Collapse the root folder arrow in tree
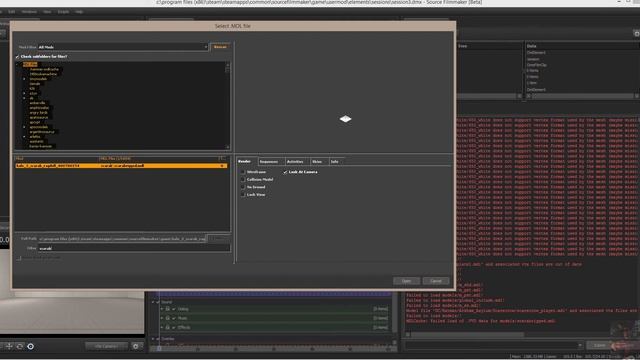This screenshot has width=640, height=360. [18, 64]
